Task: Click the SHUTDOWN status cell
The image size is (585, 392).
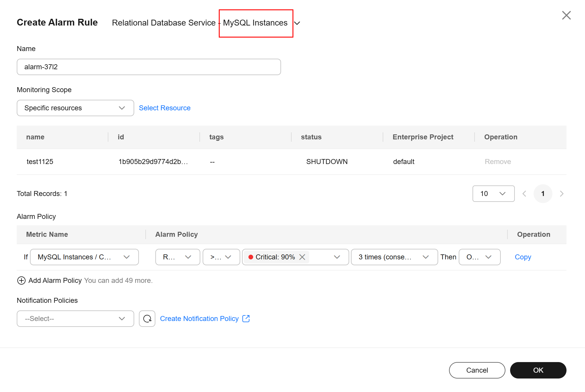Action: click(327, 162)
